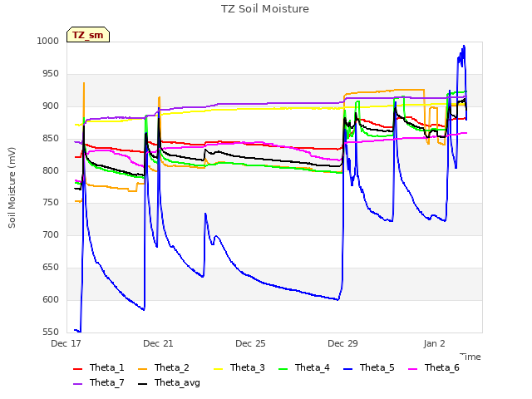532x399 pixels.
Task: Click the red Theta_1 legend swatch
Action: (x=77, y=369)
